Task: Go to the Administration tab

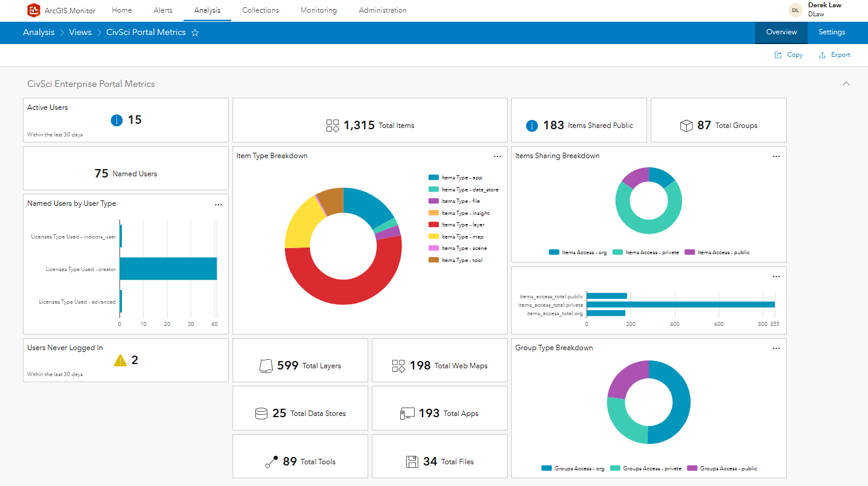Action: pos(383,10)
